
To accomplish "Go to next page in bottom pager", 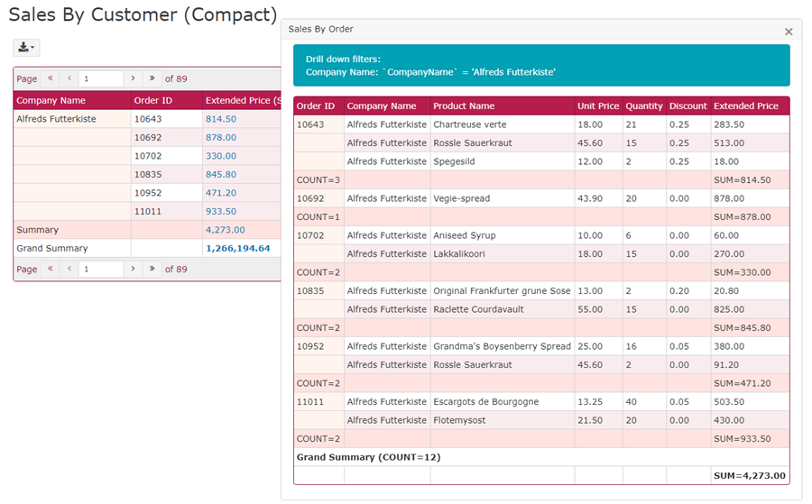I will (133, 269).
